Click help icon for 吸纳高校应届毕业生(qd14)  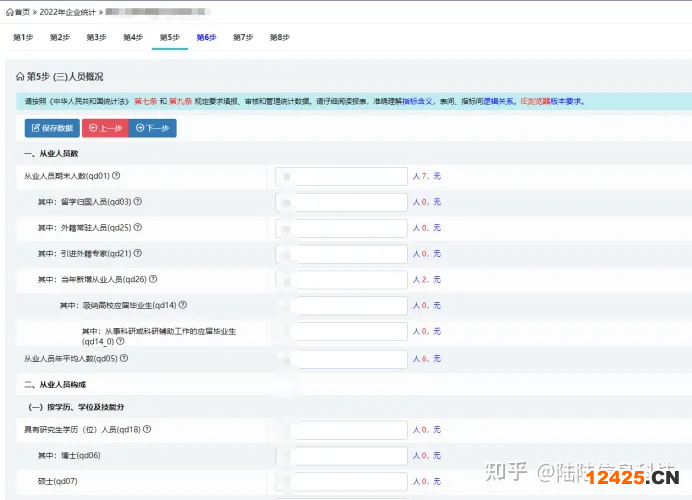point(183,305)
